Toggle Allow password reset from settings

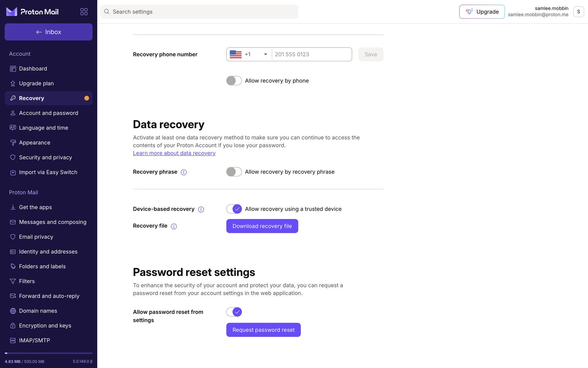(x=234, y=312)
